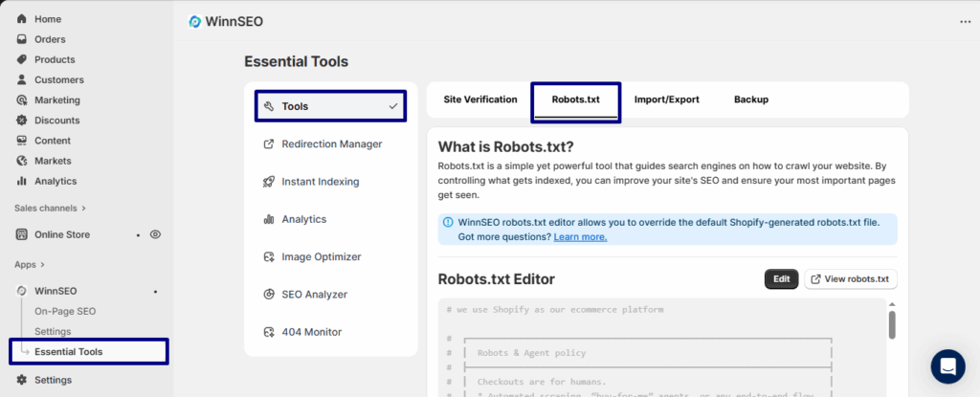Open the Import/Export tab
980x397 pixels.
[x=667, y=99]
